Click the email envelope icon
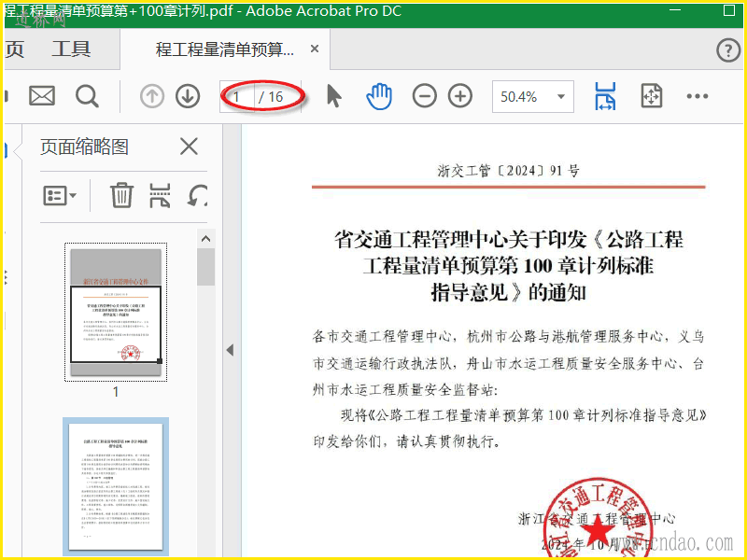 coord(42,96)
